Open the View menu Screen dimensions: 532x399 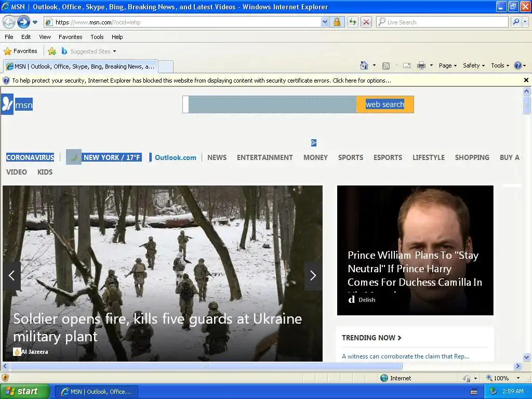45,37
